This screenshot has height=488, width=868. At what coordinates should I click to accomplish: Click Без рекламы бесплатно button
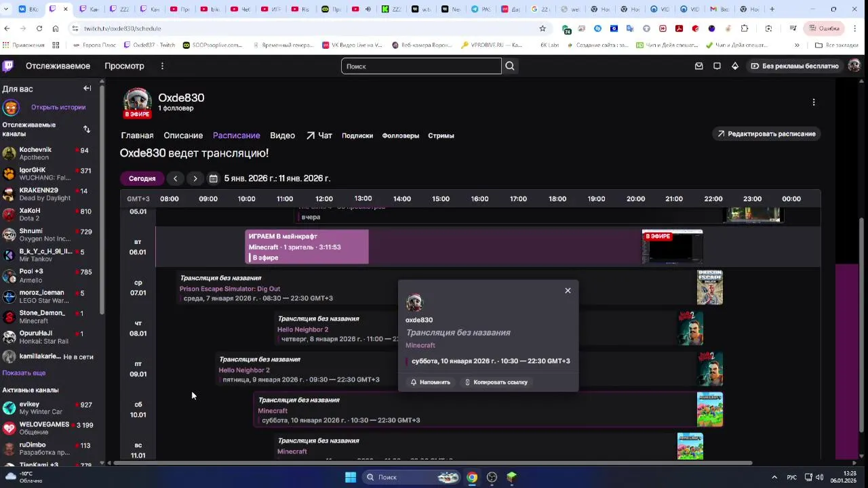pyautogui.click(x=795, y=66)
